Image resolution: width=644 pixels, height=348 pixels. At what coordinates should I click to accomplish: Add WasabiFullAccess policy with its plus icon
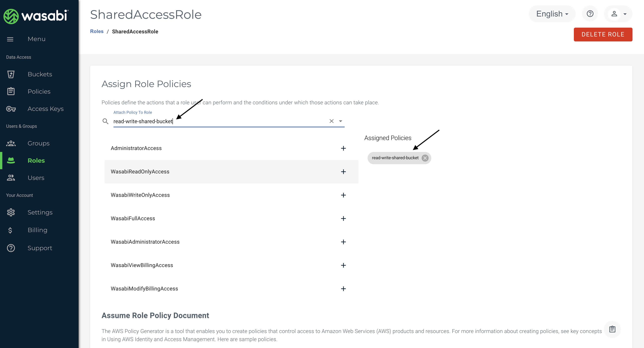pos(343,219)
